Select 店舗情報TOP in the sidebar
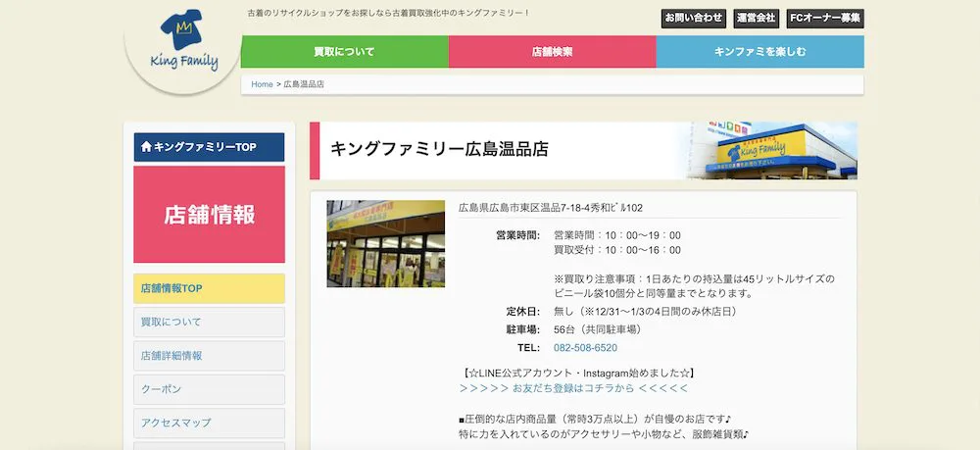 click(x=209, y=289)
